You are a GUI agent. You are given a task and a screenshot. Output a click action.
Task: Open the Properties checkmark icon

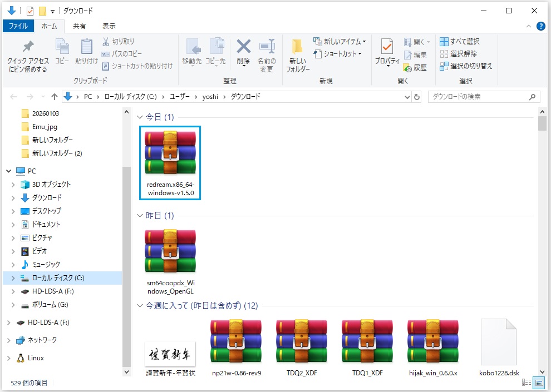387,47
